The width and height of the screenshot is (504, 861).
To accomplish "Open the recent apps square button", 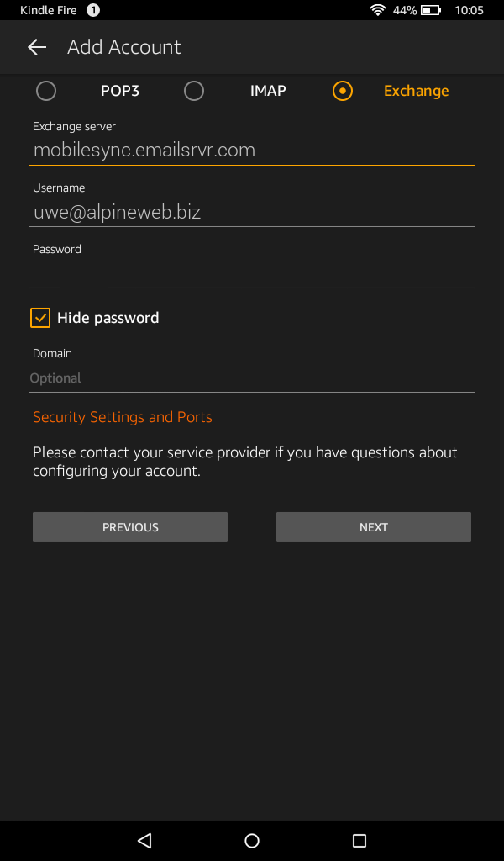I will click(360, 840).
